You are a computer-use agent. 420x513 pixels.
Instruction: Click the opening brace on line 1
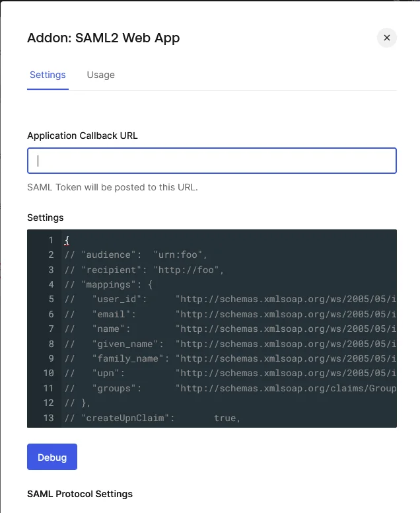pyautogui.click(x=67, y=240)
